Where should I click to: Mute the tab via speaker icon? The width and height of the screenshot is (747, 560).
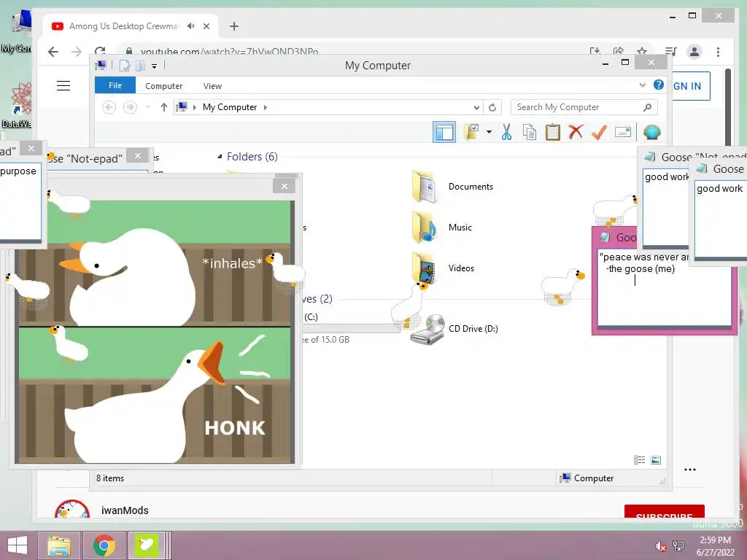point(191,26)
